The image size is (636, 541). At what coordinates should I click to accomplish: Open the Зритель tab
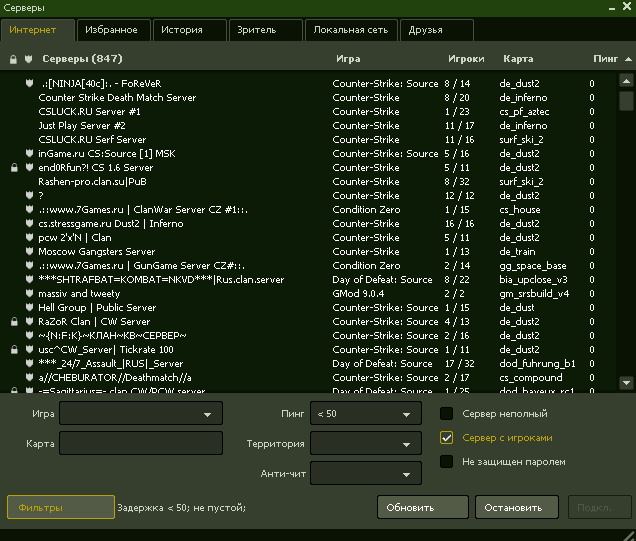[266, 30]
